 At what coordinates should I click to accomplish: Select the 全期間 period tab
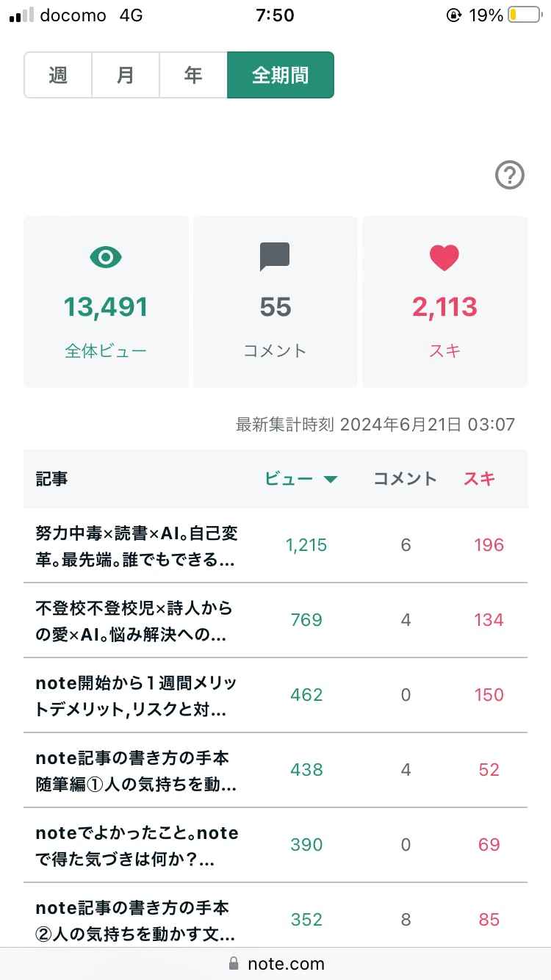pyautogui.click(x=281, y=75)
